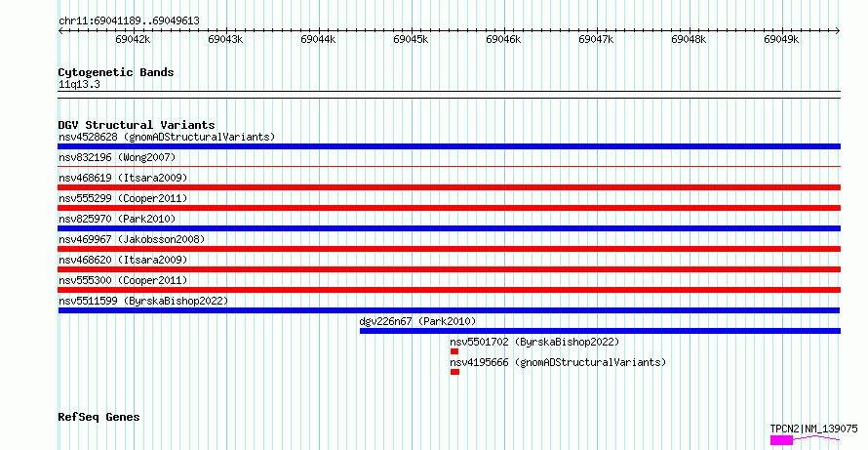Screen dimensions: 868x450
Task: Click the 69044k ruler tick label
Action: pos(318,40)
